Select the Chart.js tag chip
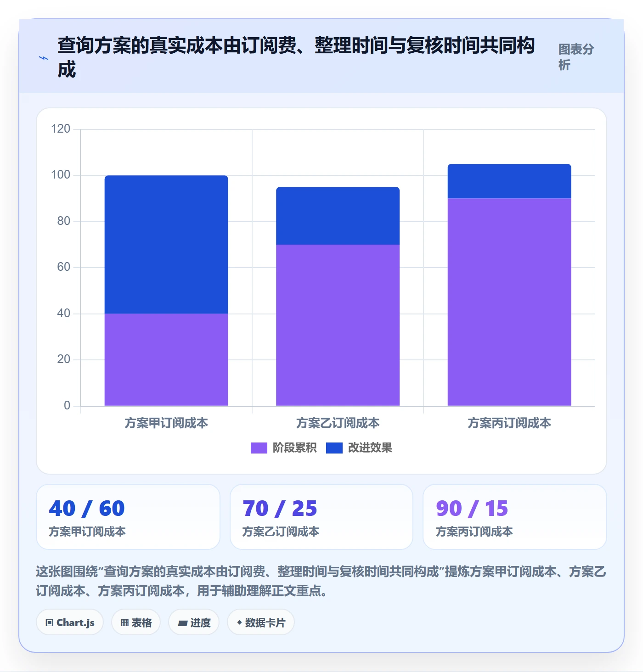643x672 pixels. click(70, 622)
